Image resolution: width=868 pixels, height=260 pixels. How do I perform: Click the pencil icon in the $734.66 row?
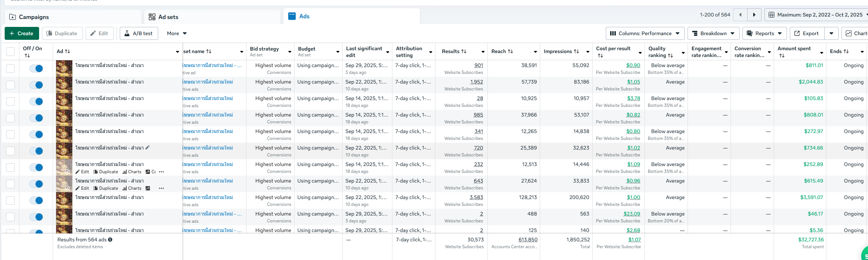(147, 147)
